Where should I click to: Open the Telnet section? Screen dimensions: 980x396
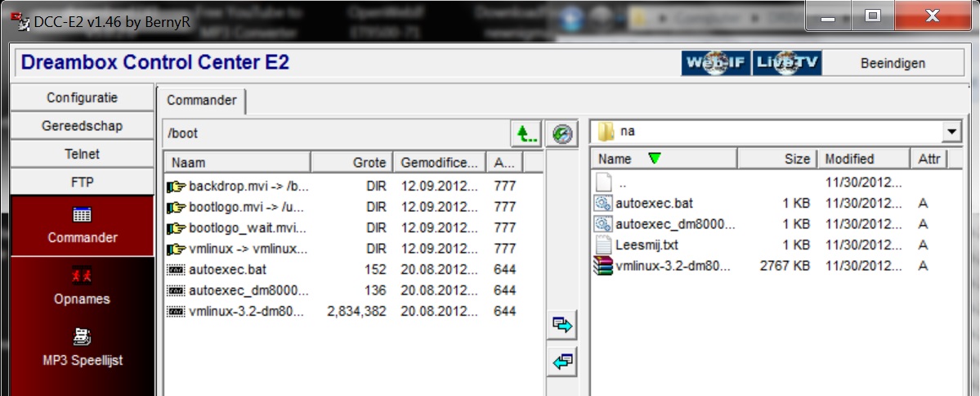82,154
